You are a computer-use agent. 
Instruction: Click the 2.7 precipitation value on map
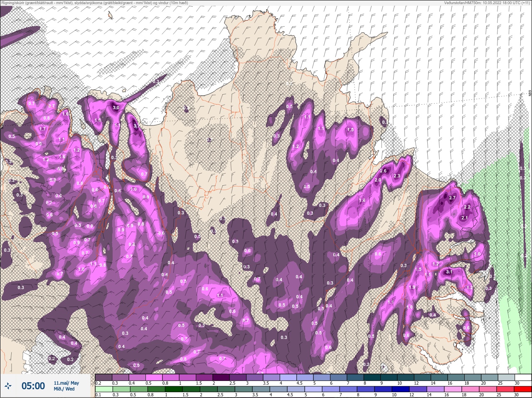click(x=453, y=198)
